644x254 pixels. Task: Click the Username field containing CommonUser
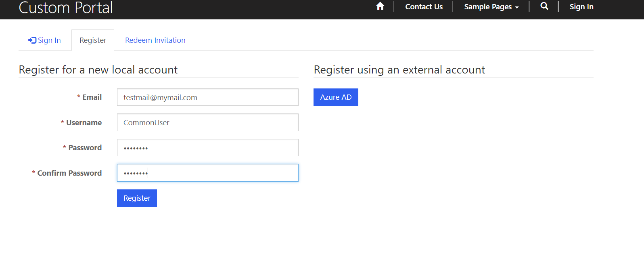pyautogui.click(x=207, y=122)
